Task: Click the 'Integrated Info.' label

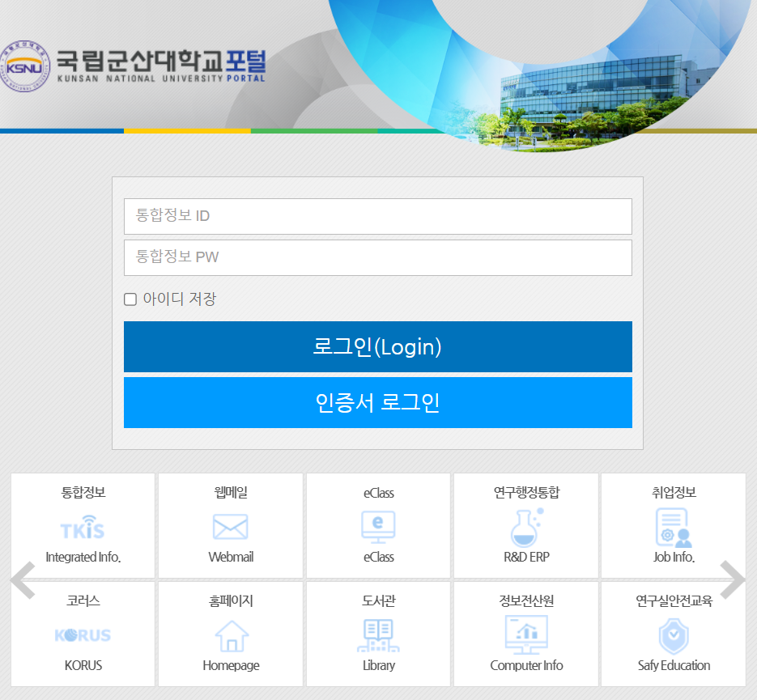Action: coord(83,558)
